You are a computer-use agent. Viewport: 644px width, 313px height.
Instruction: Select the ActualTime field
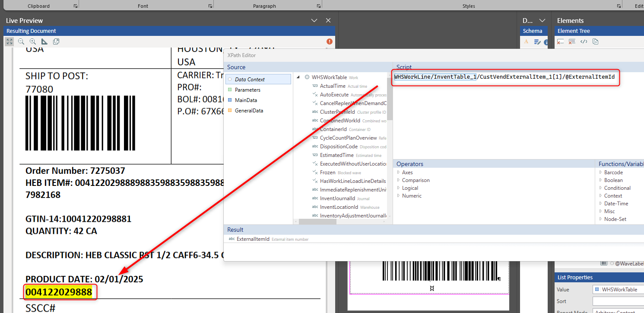333,86
